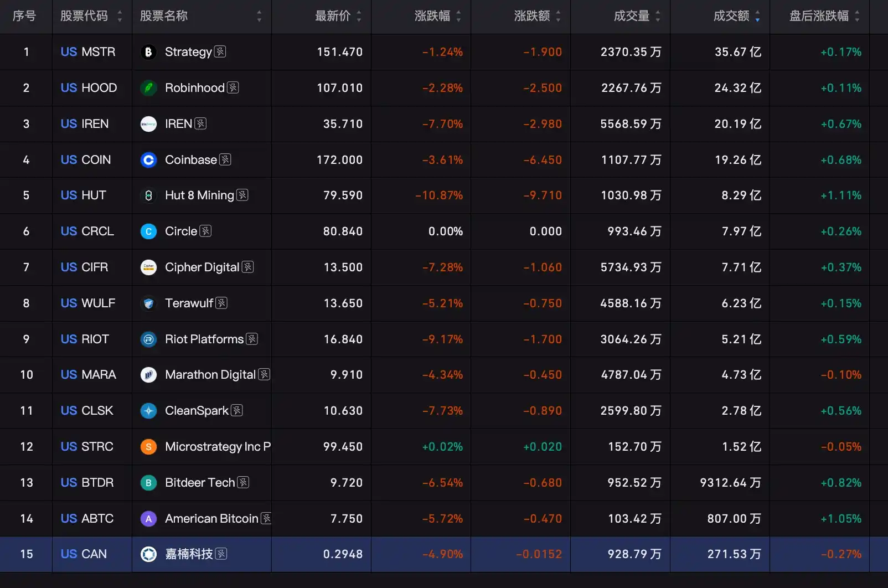Sort by 股票名称 column header
This screenshot has width=888, height=588.
[201, 16]
